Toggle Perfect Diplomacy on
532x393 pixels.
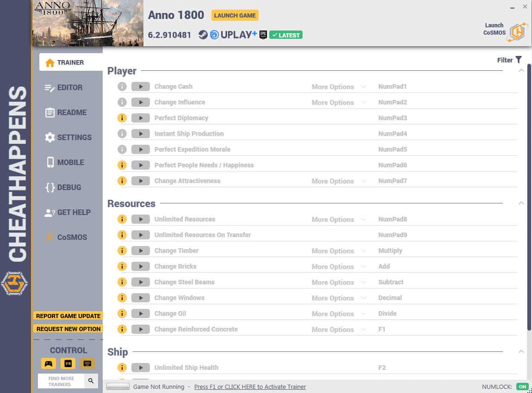[x=141, y=118]
